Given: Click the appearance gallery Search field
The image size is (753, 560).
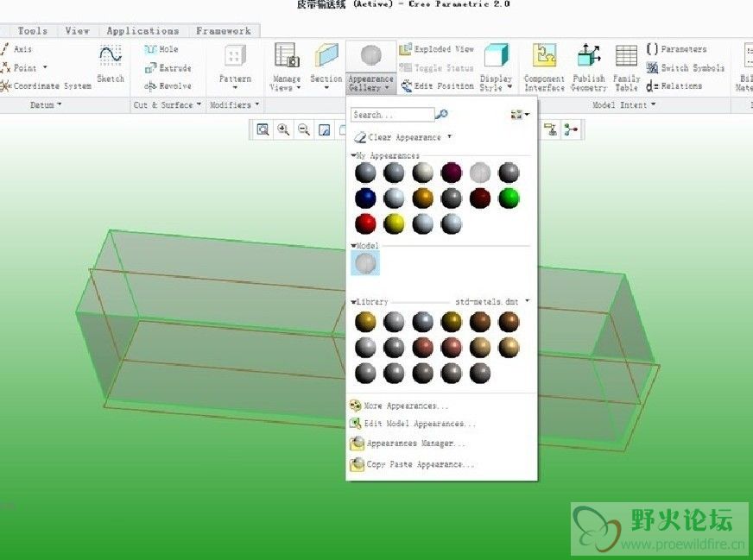Looking at the screenshot, I should [392, 115].
